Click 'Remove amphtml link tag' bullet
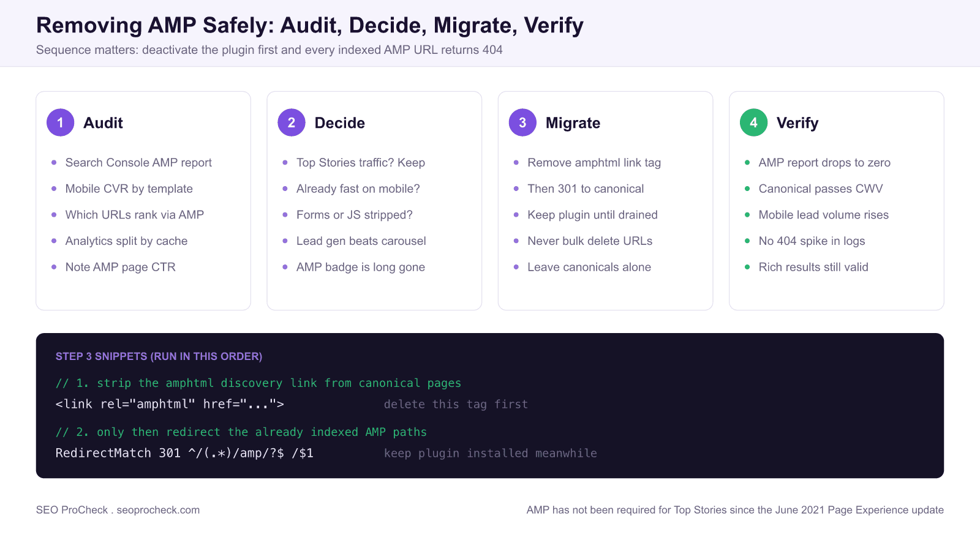Viewport: 980px width, 551px height. click(594, 163)
